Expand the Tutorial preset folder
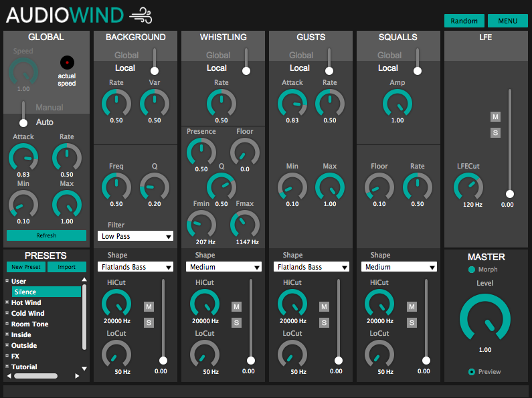The height and width of the screenshot is (398, 532). tap(7, 366)
